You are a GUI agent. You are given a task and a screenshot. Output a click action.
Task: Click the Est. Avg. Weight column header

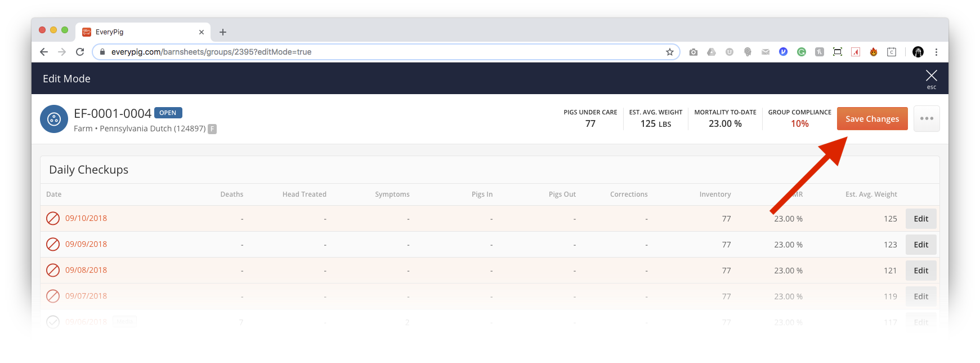[871, 194]
